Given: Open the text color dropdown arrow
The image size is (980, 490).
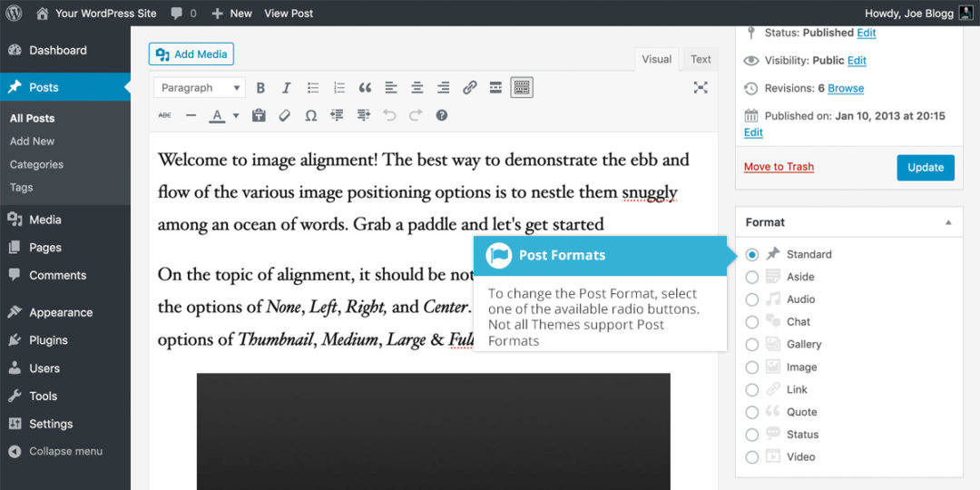Looking at the screenshot, I should (x=236, y=116).
